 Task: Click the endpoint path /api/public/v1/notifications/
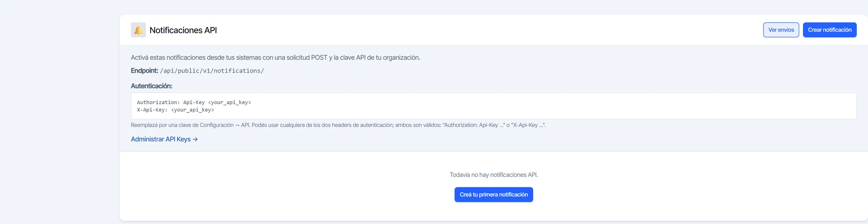[212, 71]
